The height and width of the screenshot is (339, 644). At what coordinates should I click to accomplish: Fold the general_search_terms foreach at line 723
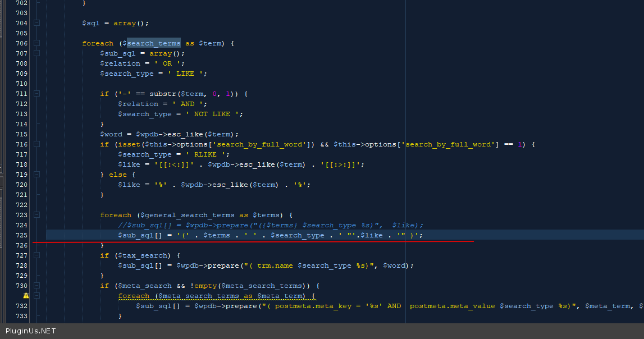click(x=37, y=215)
